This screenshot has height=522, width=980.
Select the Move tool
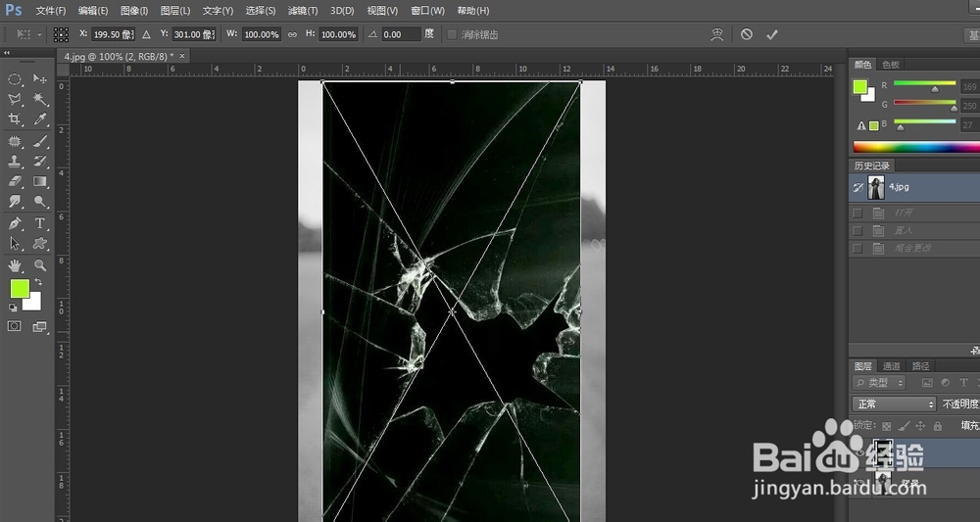tap(40, 78)
